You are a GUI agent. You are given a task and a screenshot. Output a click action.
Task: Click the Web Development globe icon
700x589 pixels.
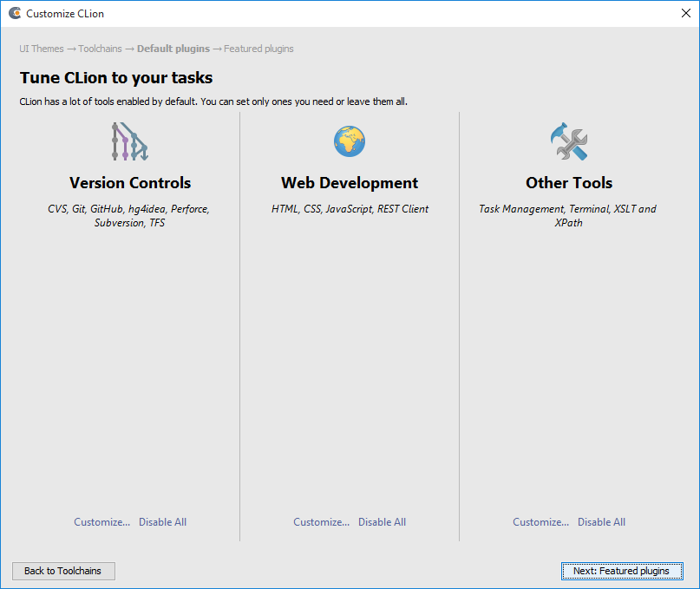[x=350, y=141]
